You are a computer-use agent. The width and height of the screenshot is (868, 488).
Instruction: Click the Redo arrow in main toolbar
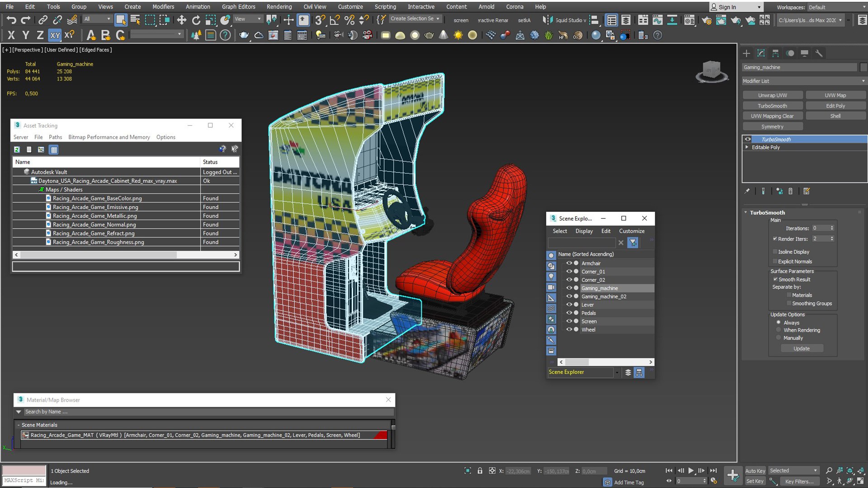[26, 20]
